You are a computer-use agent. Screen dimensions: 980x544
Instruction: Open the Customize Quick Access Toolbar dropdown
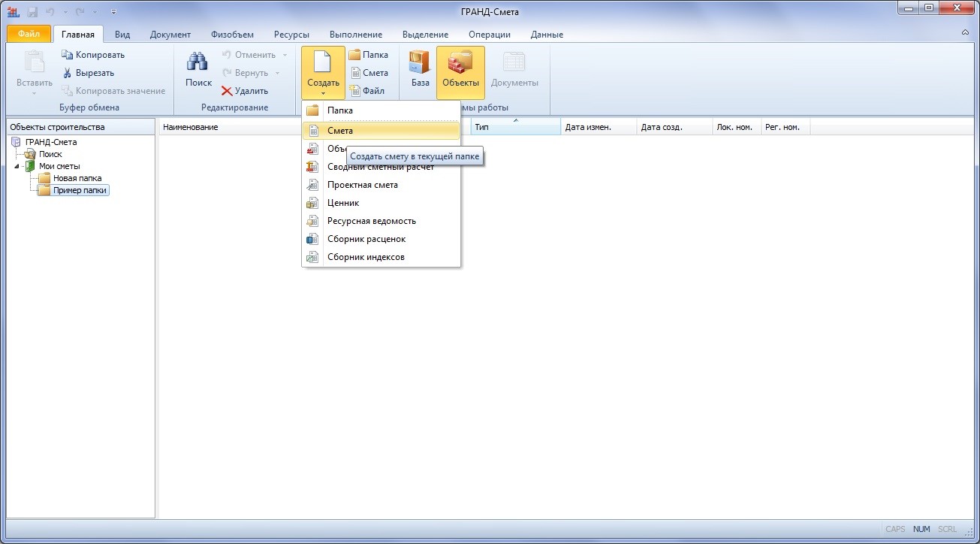point(113,12)
